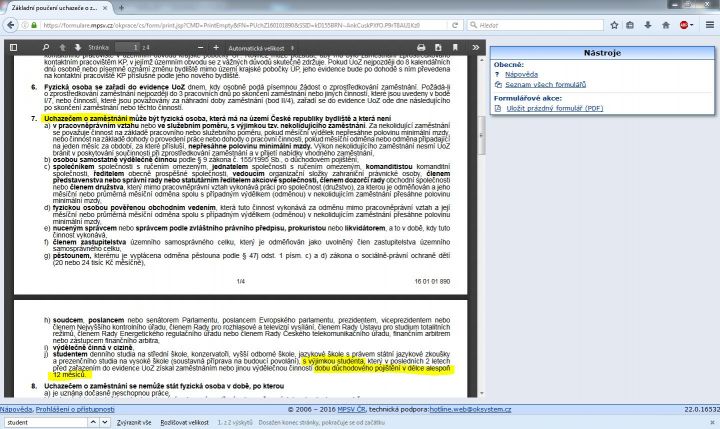
Task: Toggle Rozlišovat velikost case option
Action: [184, 423]
